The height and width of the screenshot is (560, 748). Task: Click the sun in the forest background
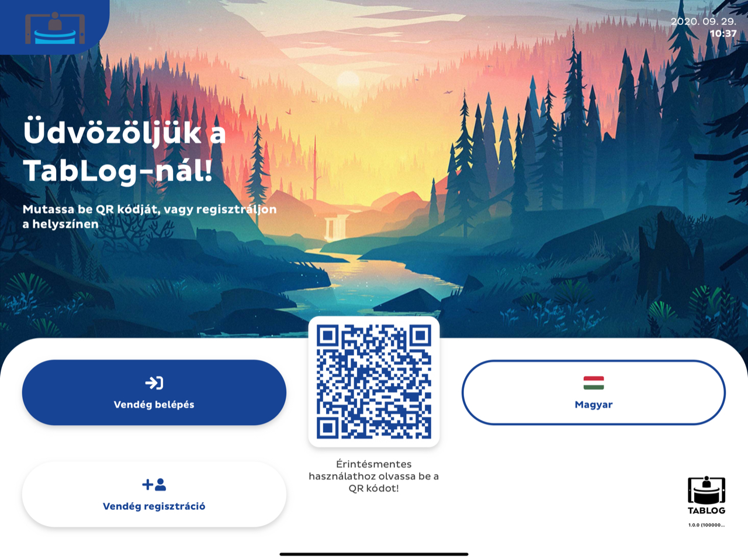pos(348,80)
